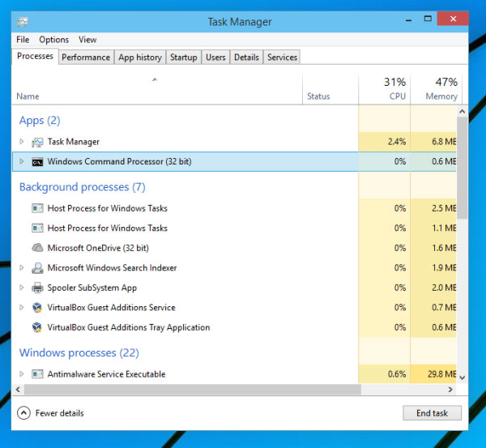486x448 pixels.
Task: Close the Task Manager window
Action: coord(453,19)
